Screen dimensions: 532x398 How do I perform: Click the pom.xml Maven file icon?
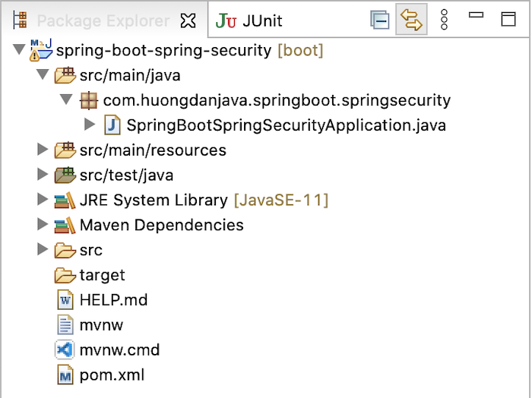coord(65,375)
